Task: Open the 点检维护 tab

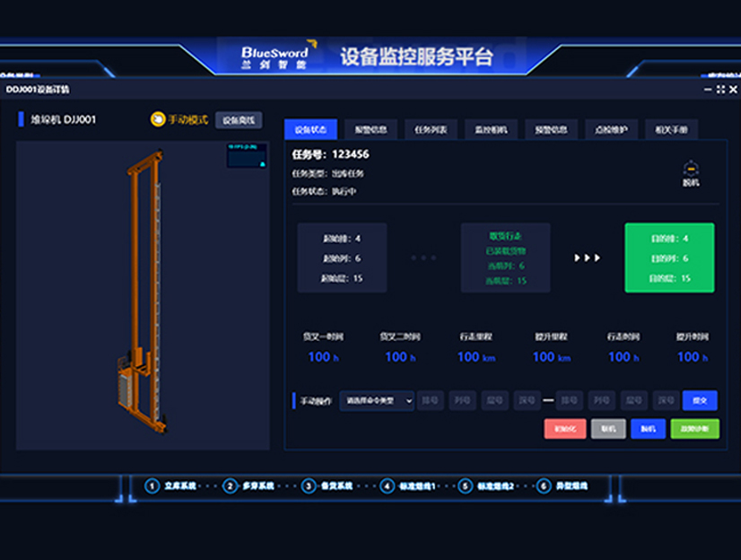Action: click(x=611, y=129)
